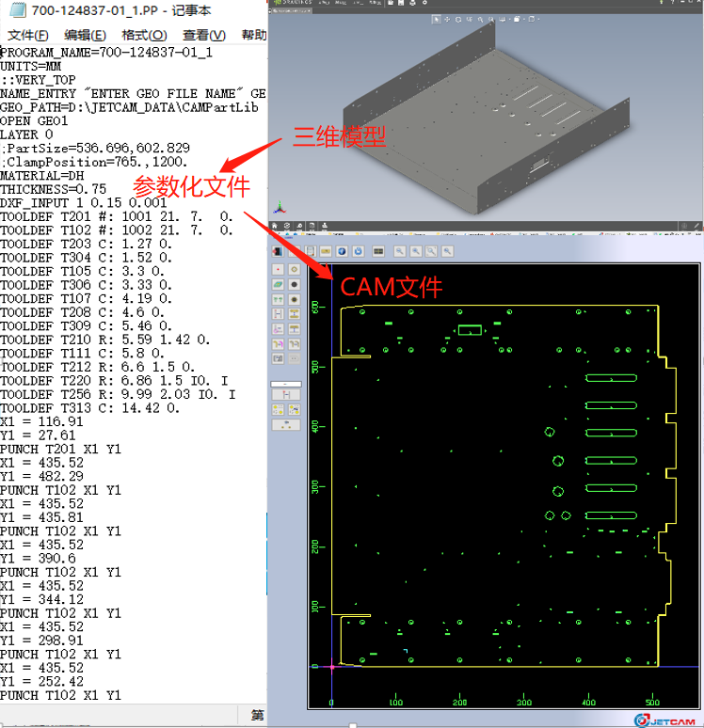Open the 查看(V) menu in Notepad

pyautogui.click(x=204, y=36)
